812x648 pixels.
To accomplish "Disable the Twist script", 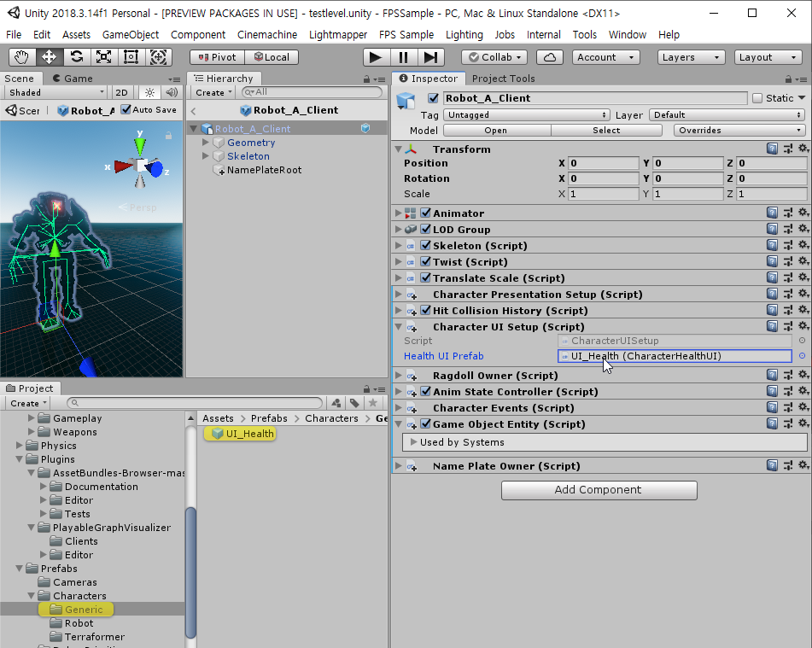I will (x=426, y=261).
